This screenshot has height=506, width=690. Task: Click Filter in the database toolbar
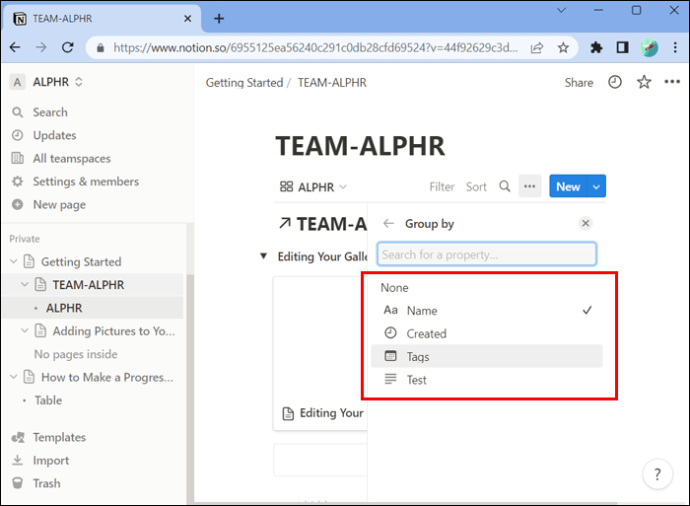click(x=442, y=187)
